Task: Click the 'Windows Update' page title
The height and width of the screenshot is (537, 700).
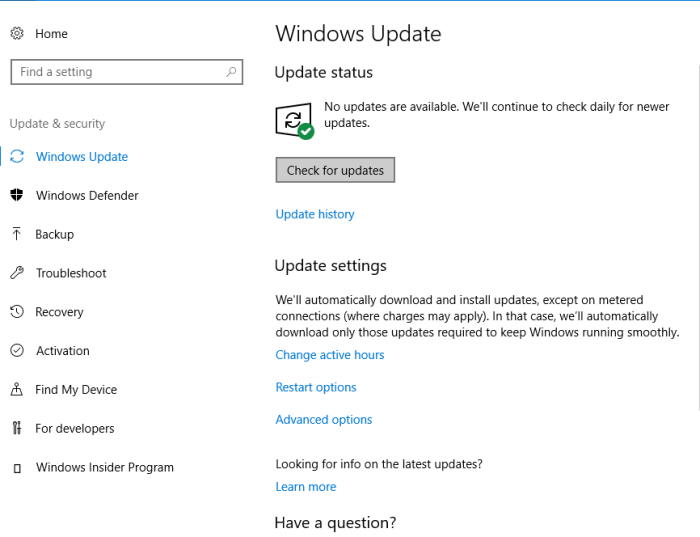Action: [358, 34]
